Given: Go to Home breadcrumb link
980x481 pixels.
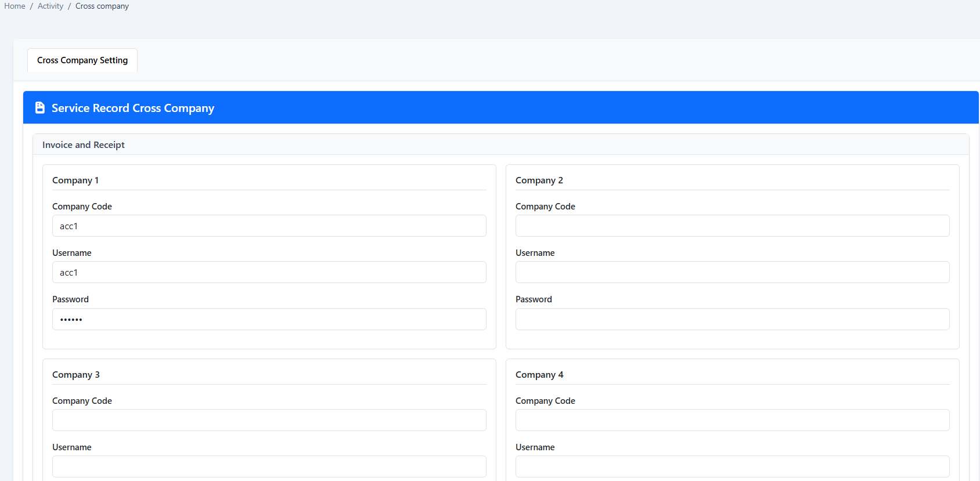Looking at the screenshot, I should point(15,6).
